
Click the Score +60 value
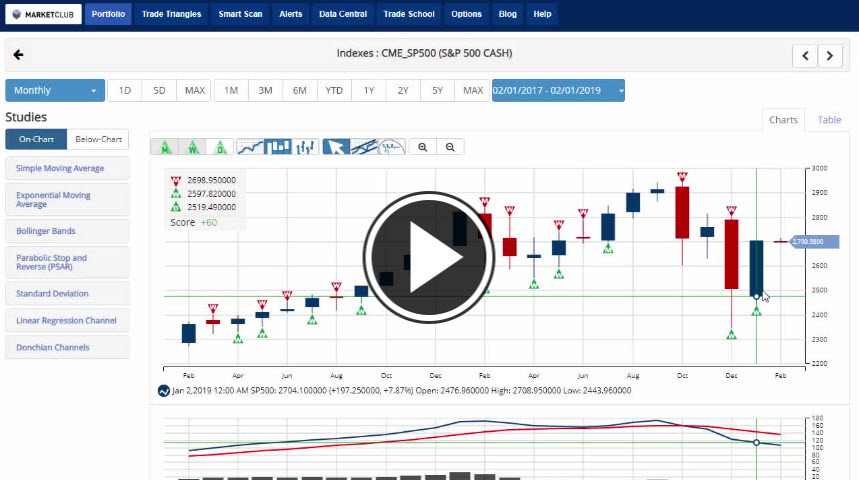[x=209, y=222]
